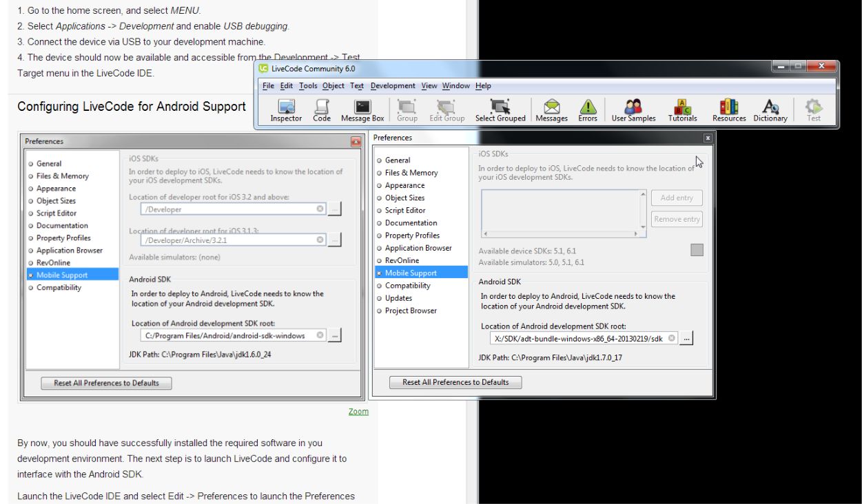Open the Inspector tool in LiveCode toolbar
The height and width of the screenshot is (504, 862).
pyautogui.click(x=286, y=110)
